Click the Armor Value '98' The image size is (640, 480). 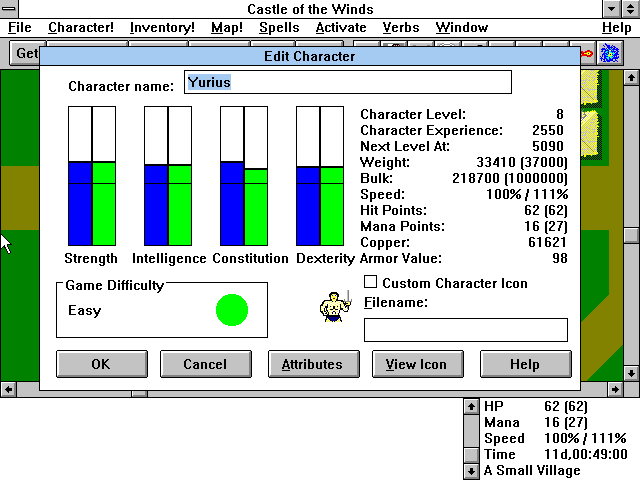pos(560,258)
